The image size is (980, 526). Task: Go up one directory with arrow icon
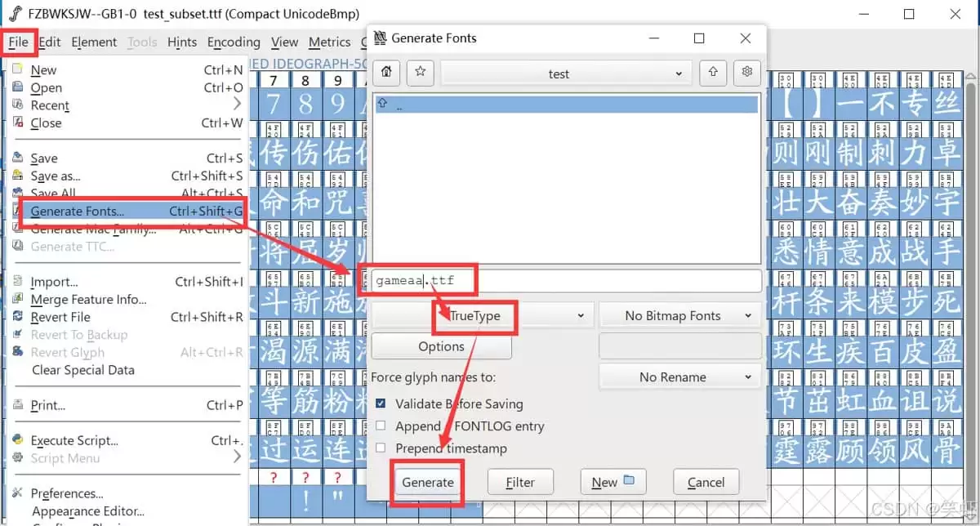pyautogui.click(x=713, y=73)
